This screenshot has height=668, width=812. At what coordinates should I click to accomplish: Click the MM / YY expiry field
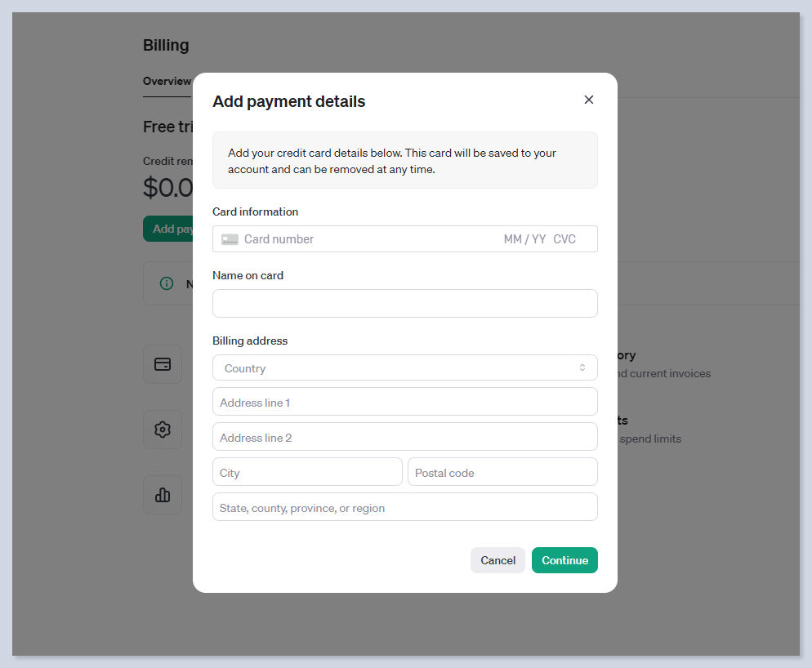pyautogui.click(x=524, y=239)
